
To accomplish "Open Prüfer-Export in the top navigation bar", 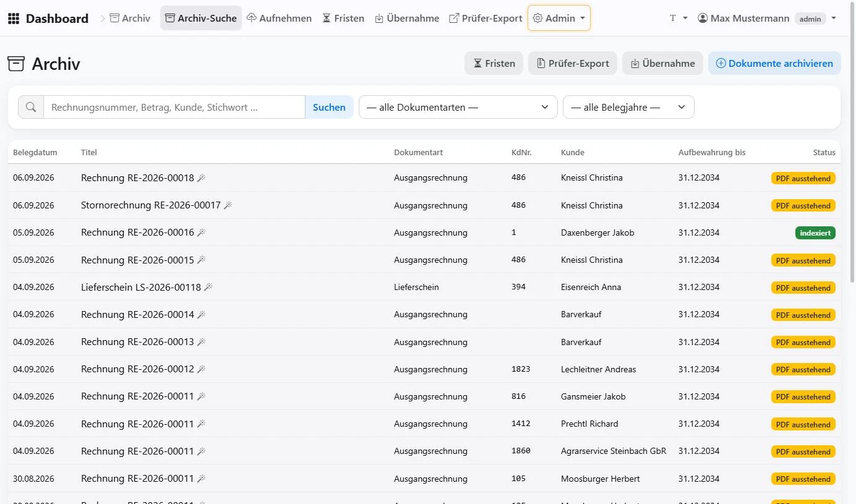I will [x=486, y=19].
